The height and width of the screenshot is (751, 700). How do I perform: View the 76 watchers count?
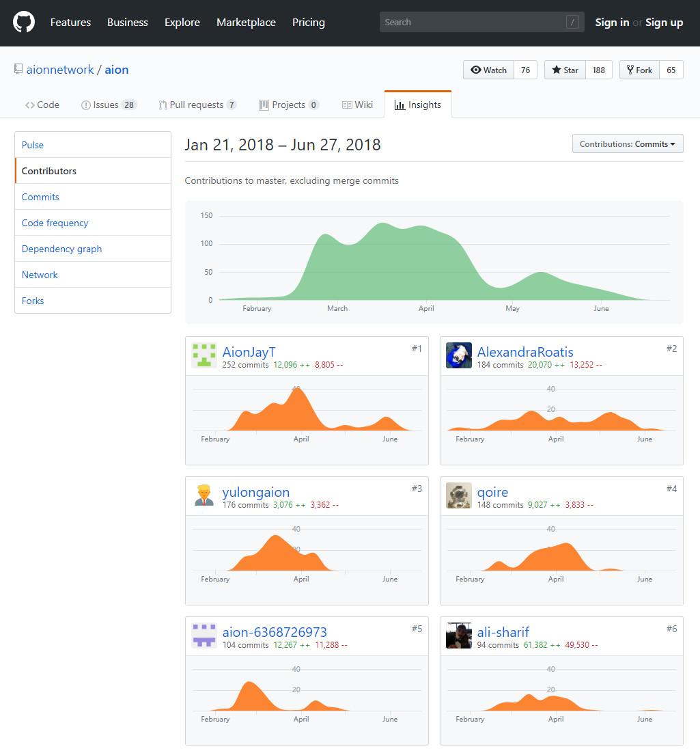tap(525, 70)
